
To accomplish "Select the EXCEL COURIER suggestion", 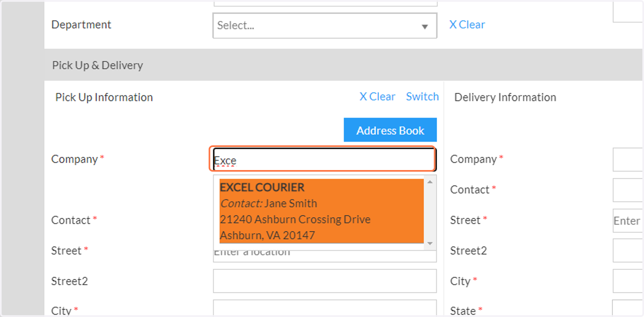I will tap(321, 211).
